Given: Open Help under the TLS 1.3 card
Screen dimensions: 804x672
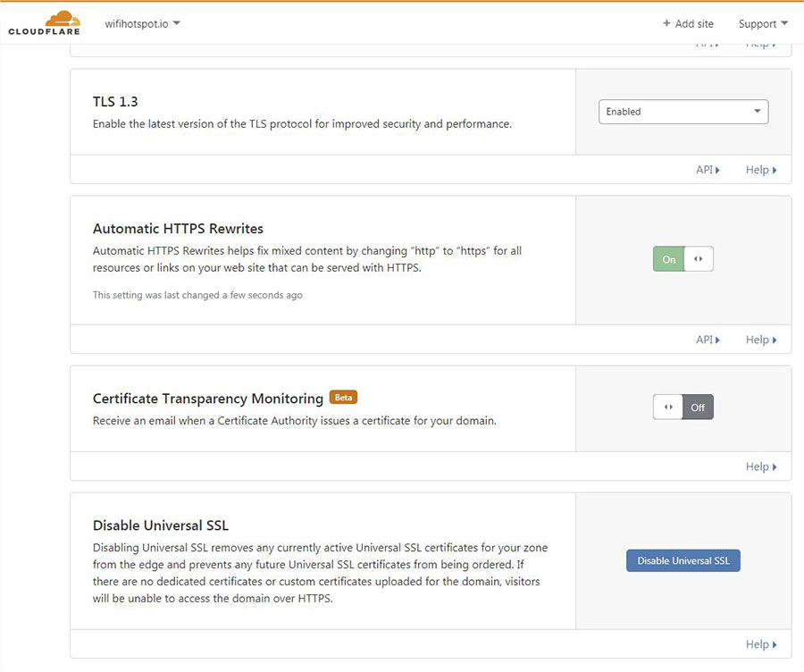Looking at the screenshot, I should (761, 170).
